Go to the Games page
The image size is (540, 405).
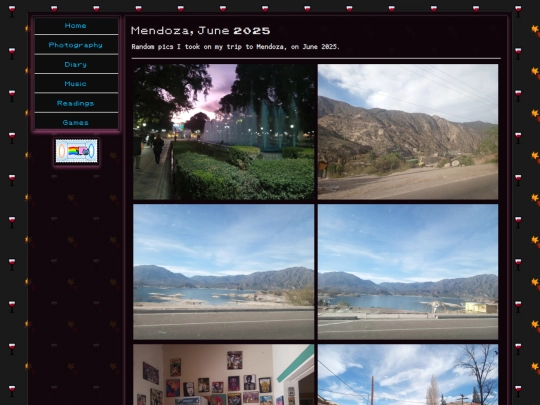click(x=76, y=122)
